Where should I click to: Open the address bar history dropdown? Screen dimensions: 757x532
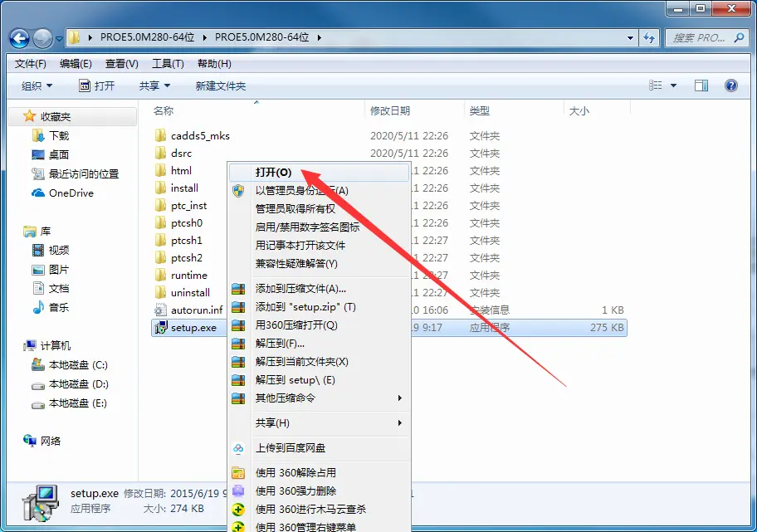[x=630, y=37]
